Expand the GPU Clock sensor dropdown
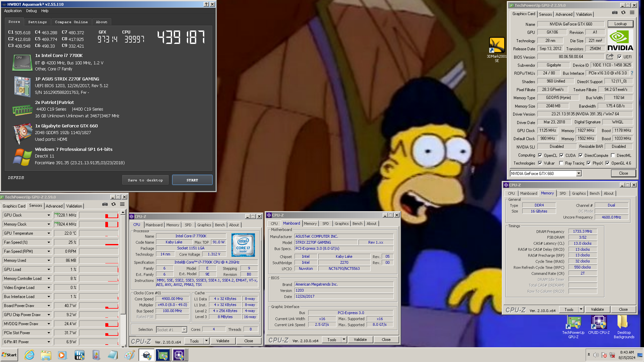Image resolution: width=644 pixels, height=362 pixels. pyautogui.click(x=49, y=215)
